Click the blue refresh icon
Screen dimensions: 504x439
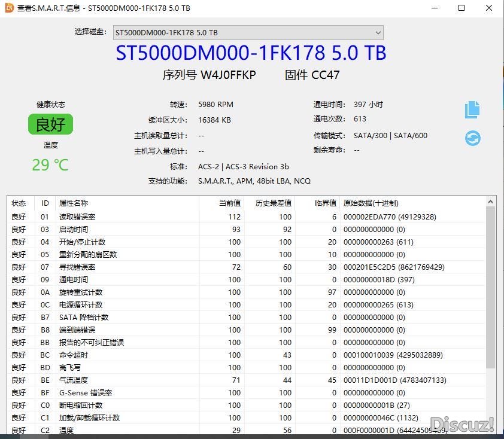point(472,138)
